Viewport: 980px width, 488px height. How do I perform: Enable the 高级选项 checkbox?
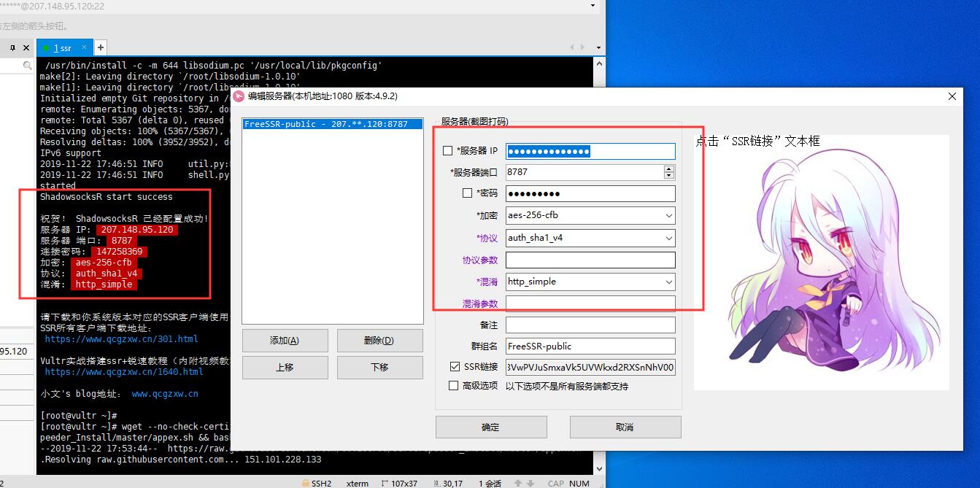coord(455,386)
